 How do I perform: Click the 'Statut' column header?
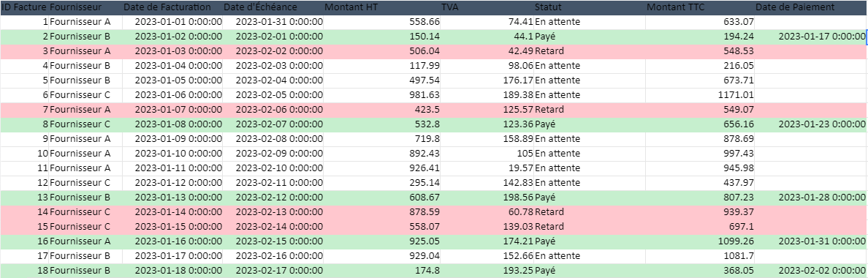pyautogui.click(x=590, y=8)
